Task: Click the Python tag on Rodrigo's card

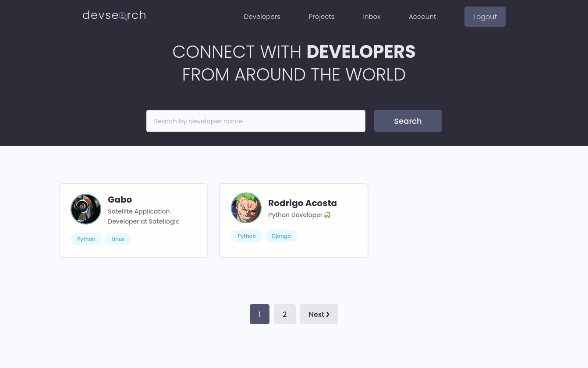Action: point(247,236)
